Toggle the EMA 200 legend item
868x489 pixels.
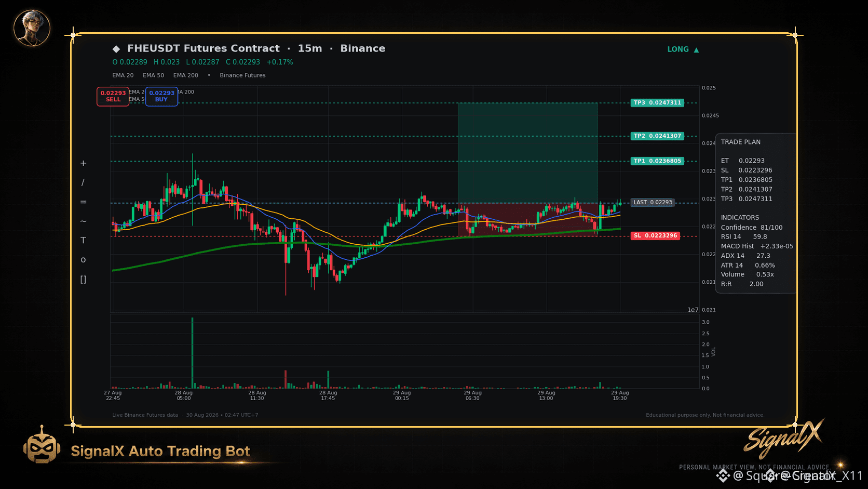[x=186, y=75]
